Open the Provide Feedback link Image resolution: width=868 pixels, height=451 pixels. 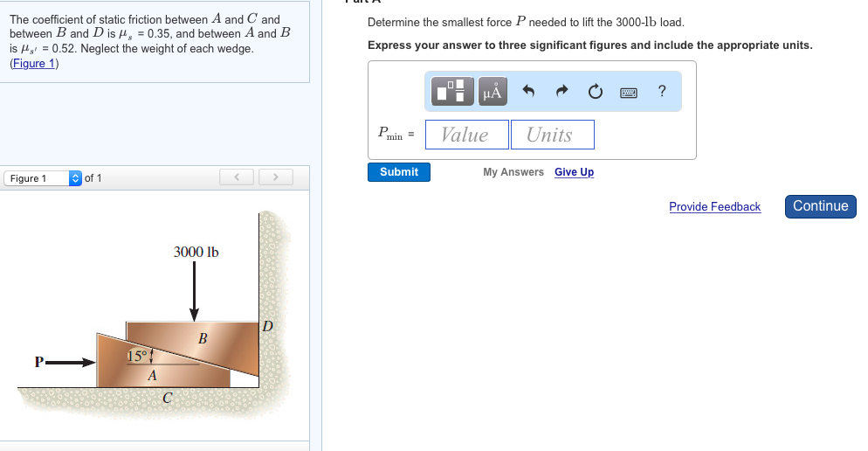pyautogui.click(x=714, y=206)
